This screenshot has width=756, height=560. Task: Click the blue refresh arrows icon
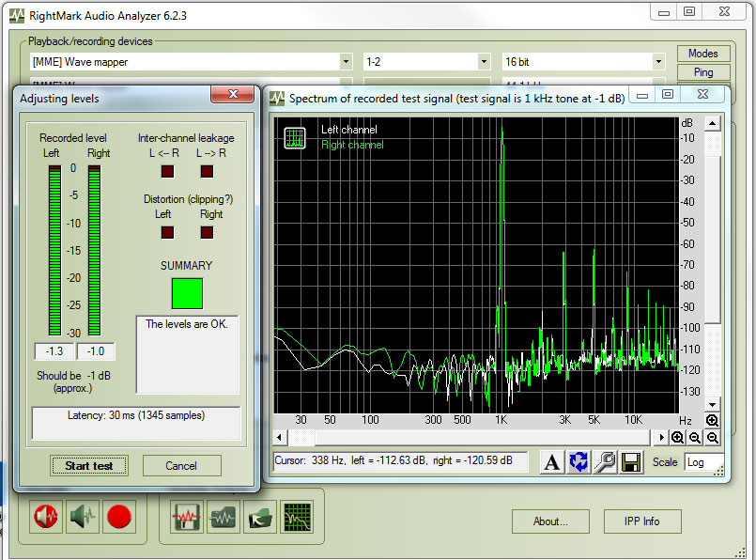coord(579,461)
